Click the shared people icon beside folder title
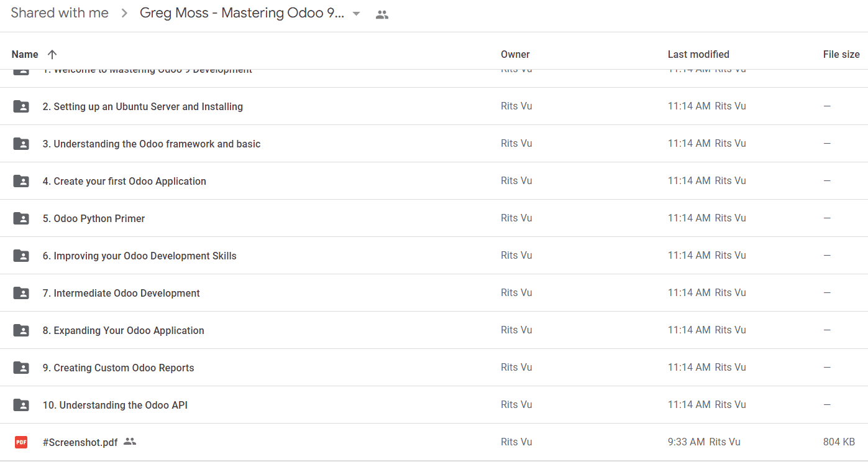This screenshot has height=464, width=868. (x=382, y=14)
